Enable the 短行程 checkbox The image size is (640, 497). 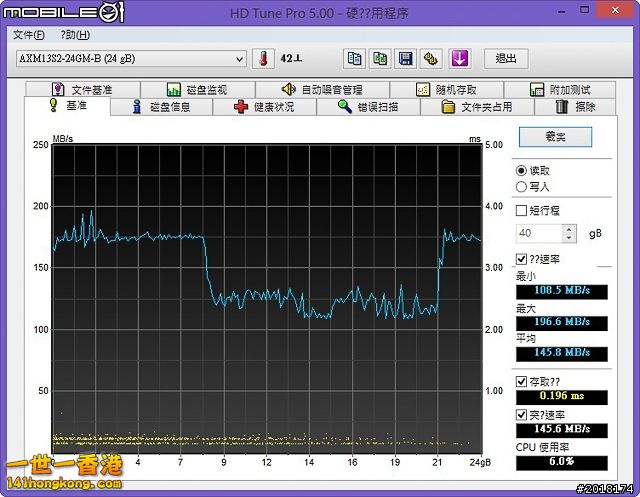pos(521,211)
